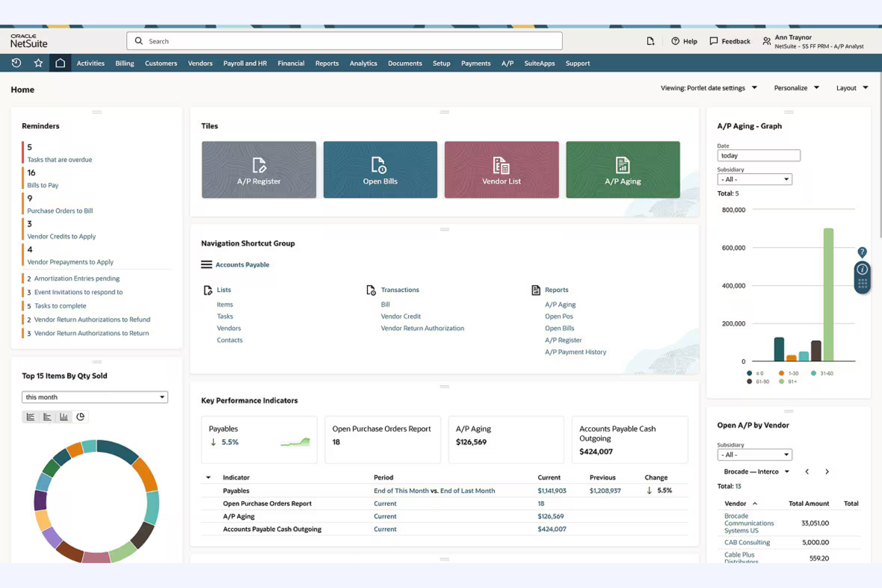Open the A/P Register tile
The image size is (882, 588).
click(258, 170)
